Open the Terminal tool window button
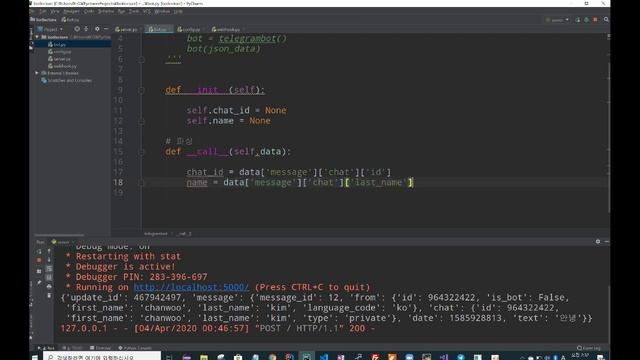This screenshot has width=640, height=360. (x=100, y=348)
